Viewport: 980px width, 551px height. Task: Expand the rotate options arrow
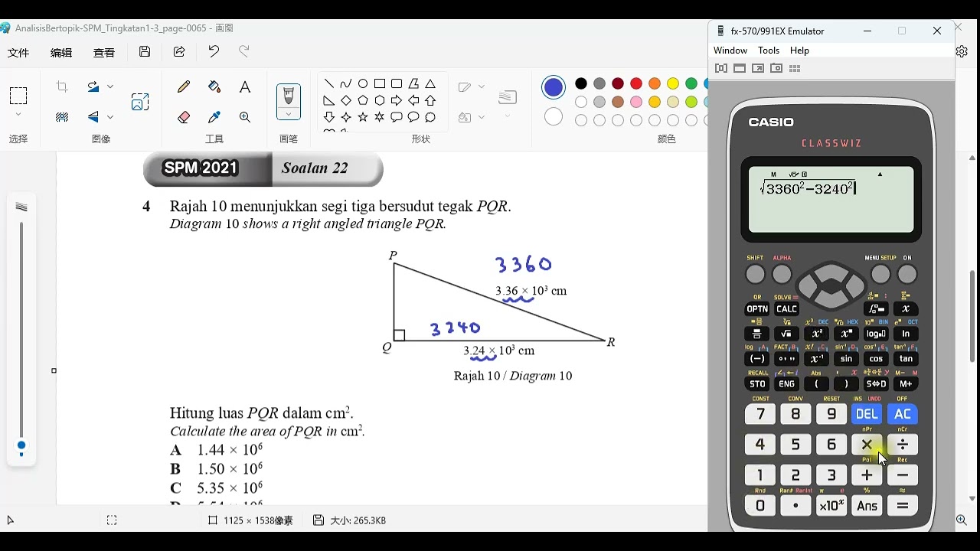click(x=110, y=87)
